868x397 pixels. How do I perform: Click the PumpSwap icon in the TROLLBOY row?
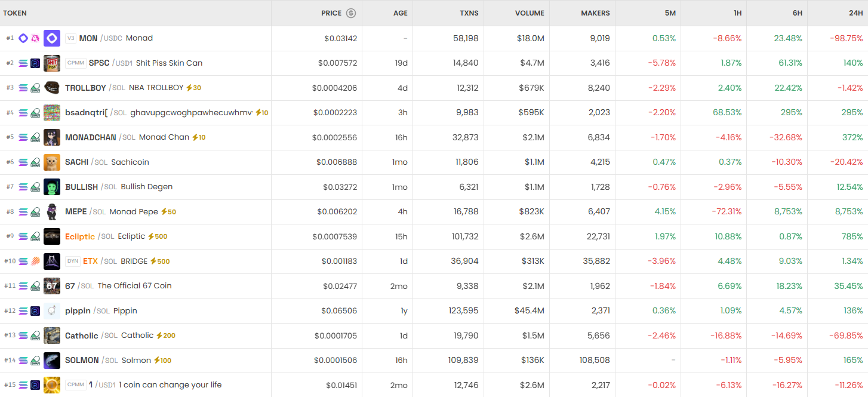pos(35,88)
